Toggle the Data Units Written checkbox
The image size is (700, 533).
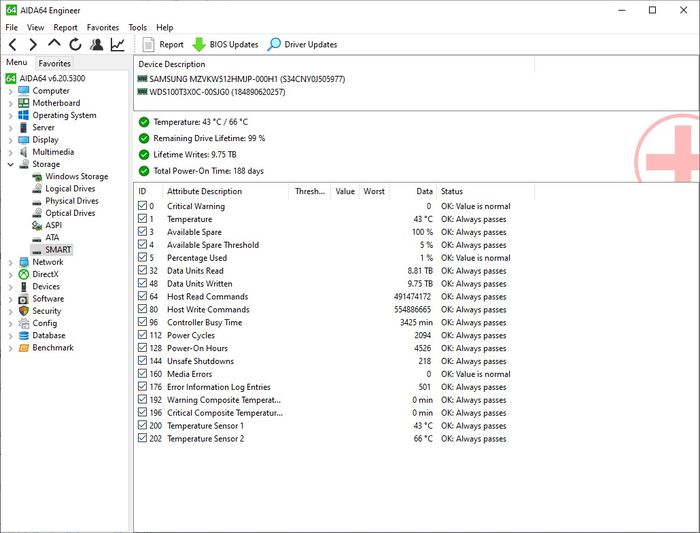[x=142, y=283]
